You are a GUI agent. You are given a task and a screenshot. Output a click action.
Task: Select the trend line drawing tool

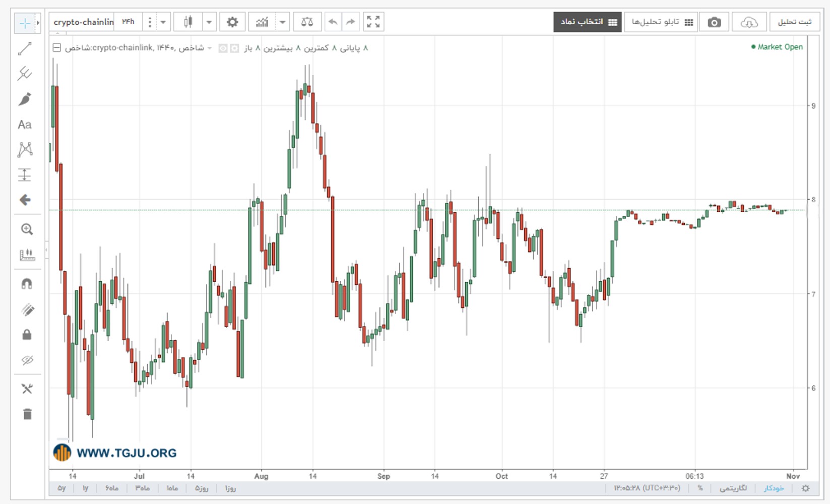(x=25, y=48)
